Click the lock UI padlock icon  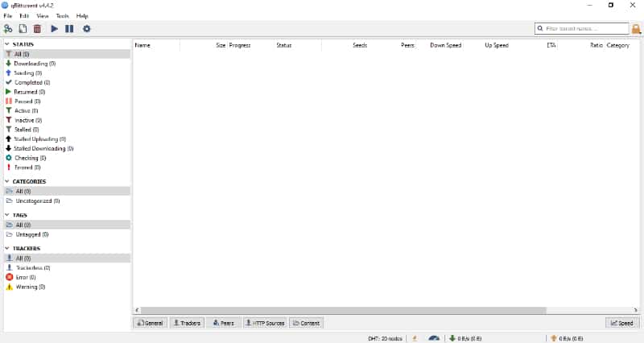636,29
